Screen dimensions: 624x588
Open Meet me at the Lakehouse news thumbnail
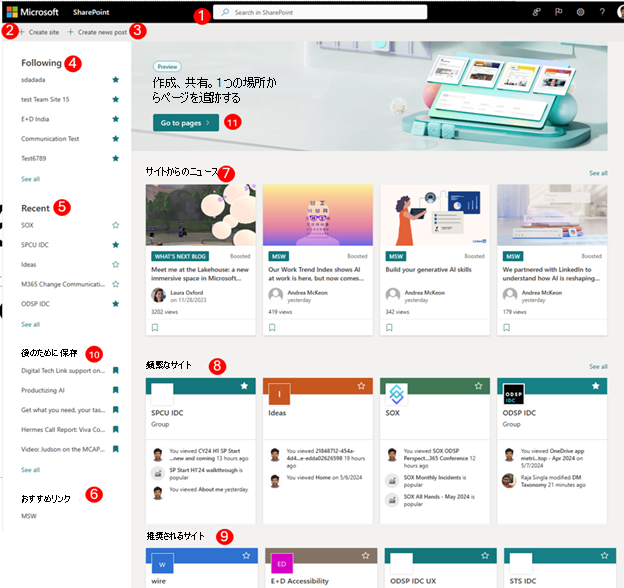point(201,215)
